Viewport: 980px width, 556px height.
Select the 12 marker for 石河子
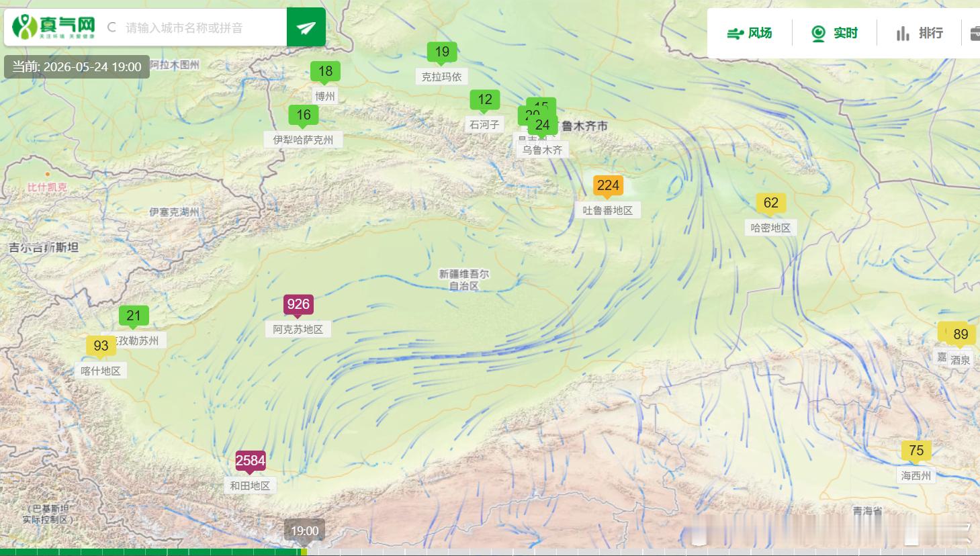[x=485, y=100]
